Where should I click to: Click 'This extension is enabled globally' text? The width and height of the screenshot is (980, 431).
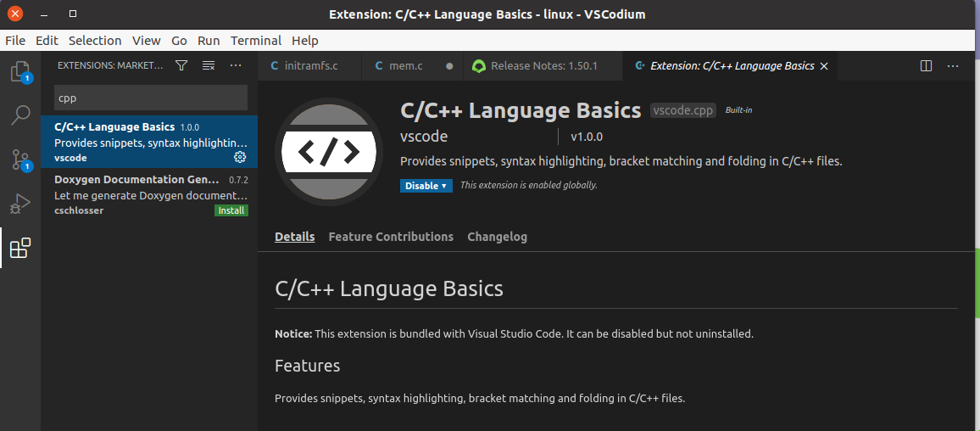click(x=529, y=185)
